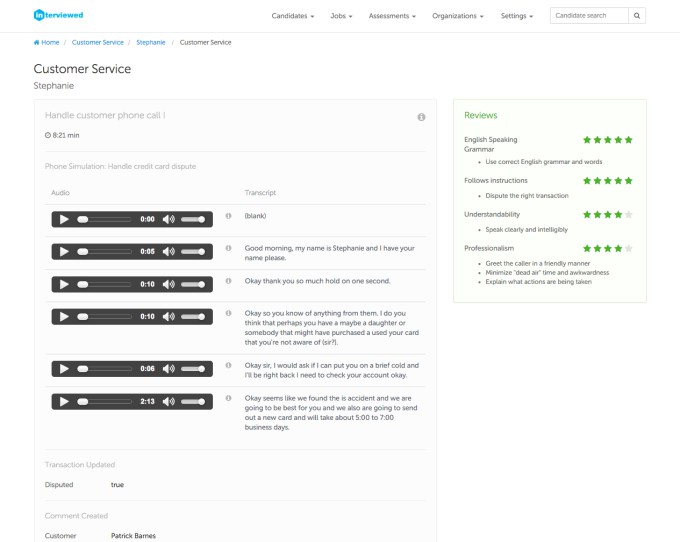This screenshot has height=542, width=680.
Task: Click the English Speaking Grammar star rating
Action: [608, 140]
